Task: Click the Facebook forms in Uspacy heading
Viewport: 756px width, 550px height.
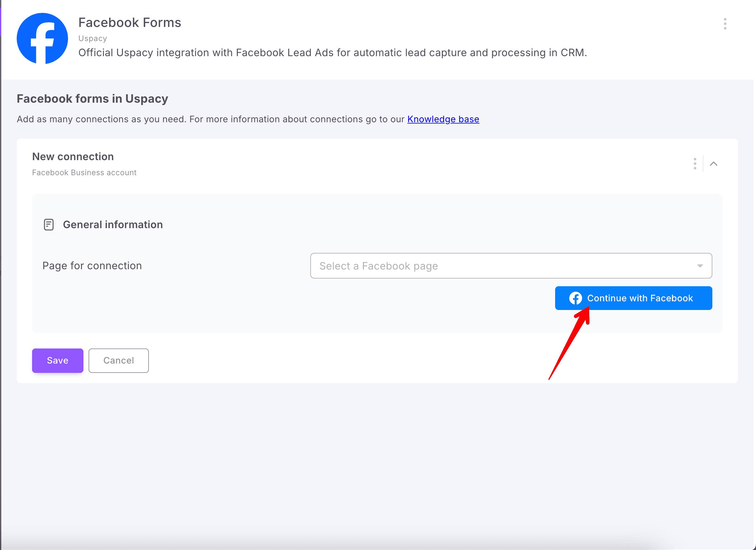Action: (92, 99)
